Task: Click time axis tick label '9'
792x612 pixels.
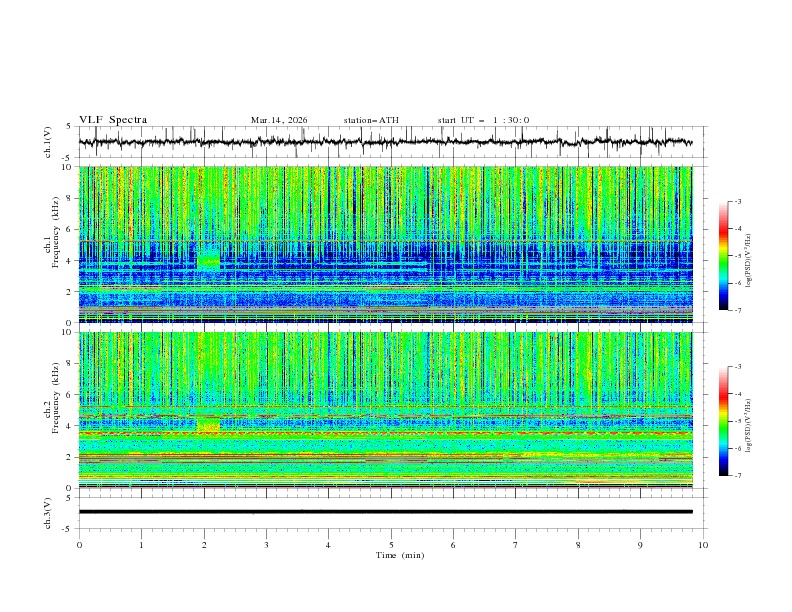Action: (640, 545)
